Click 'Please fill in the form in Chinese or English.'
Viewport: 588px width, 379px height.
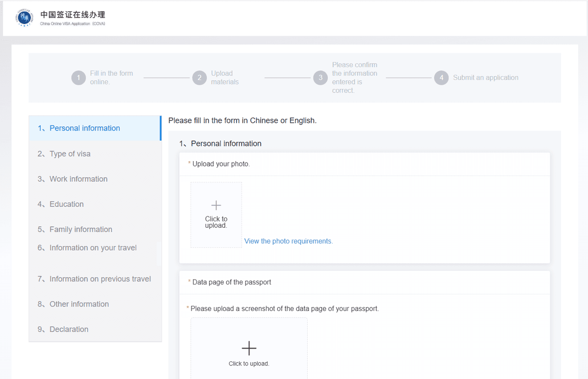pyautogui.click(x=243, y=120)
